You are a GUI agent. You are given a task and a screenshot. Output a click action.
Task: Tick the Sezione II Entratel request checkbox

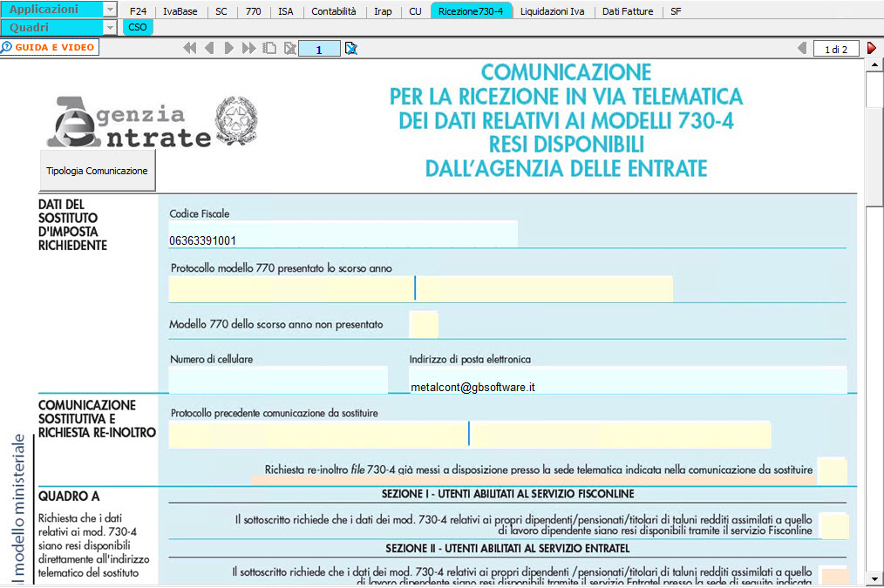(834, 576)
